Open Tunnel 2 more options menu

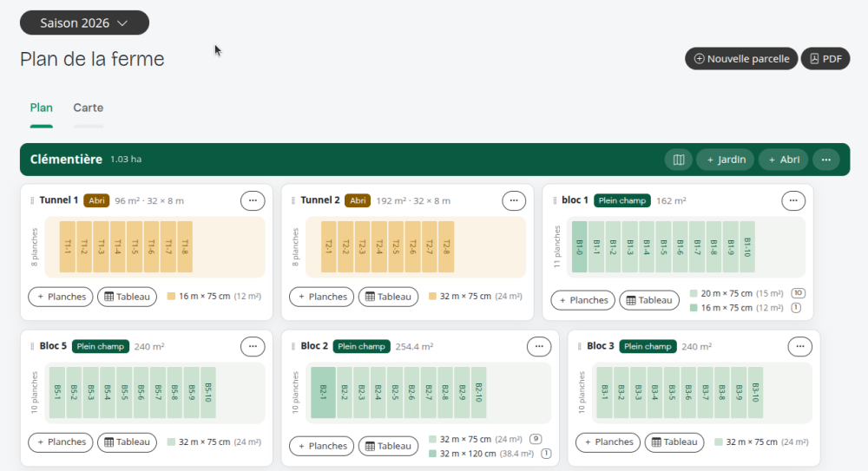coord(514,200)
